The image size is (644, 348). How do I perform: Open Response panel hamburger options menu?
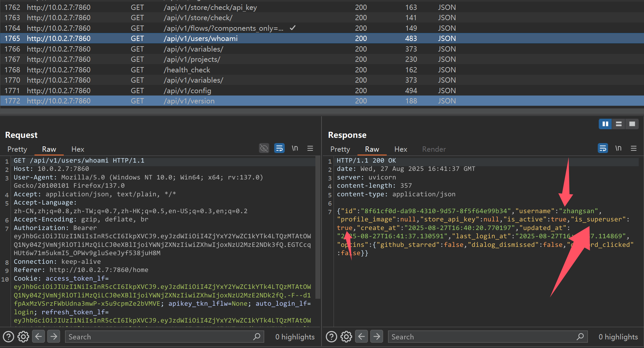[x=633, y=148]
